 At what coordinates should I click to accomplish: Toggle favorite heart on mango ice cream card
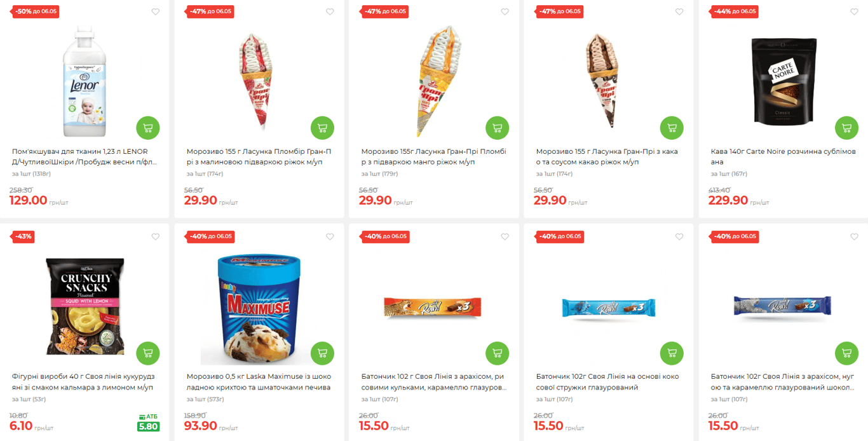(505, 12)
